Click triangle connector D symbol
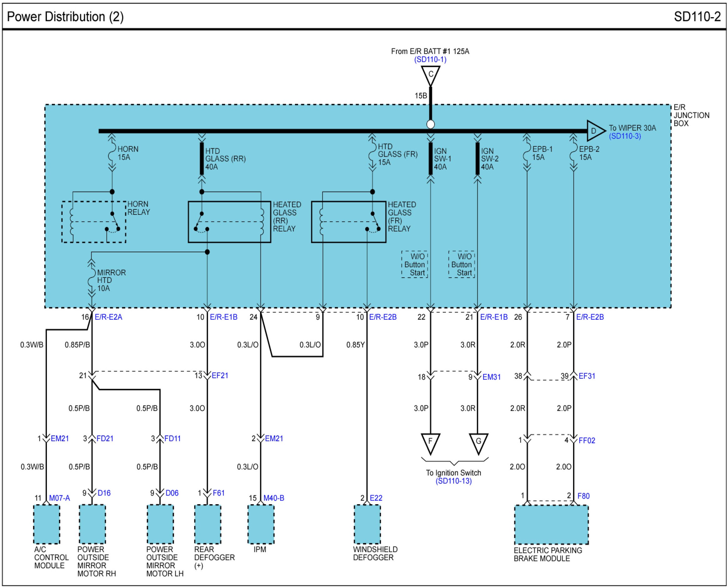 [594, 131]
